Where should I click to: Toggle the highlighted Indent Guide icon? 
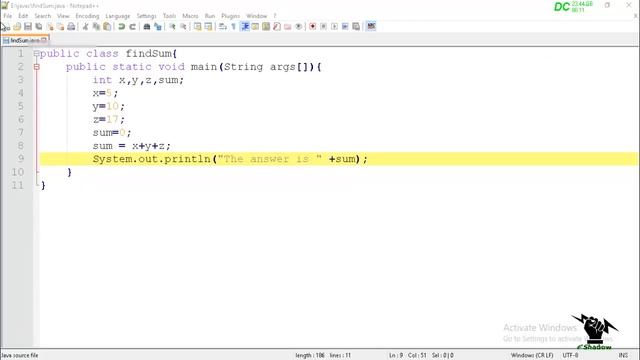pos(245,27)
